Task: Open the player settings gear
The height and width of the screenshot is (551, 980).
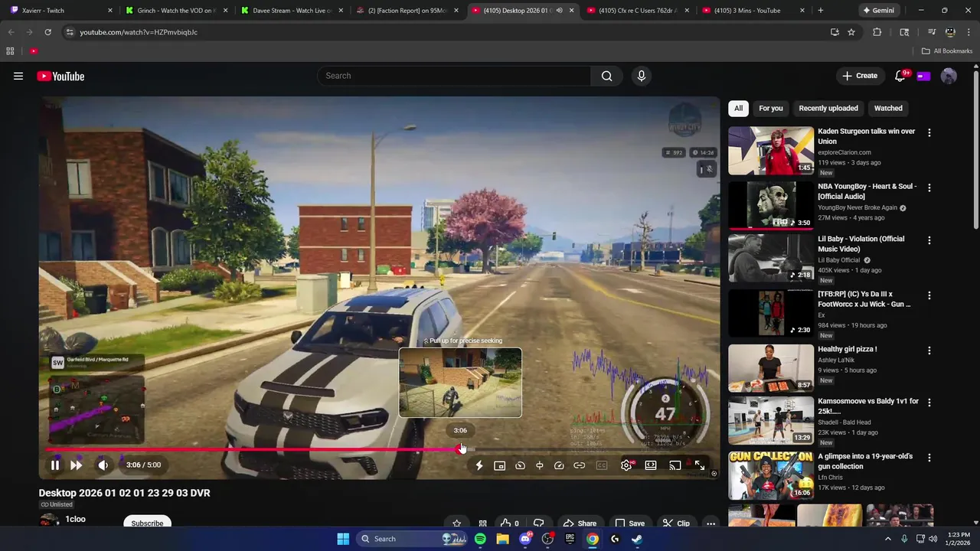Action: pos(626,465)
